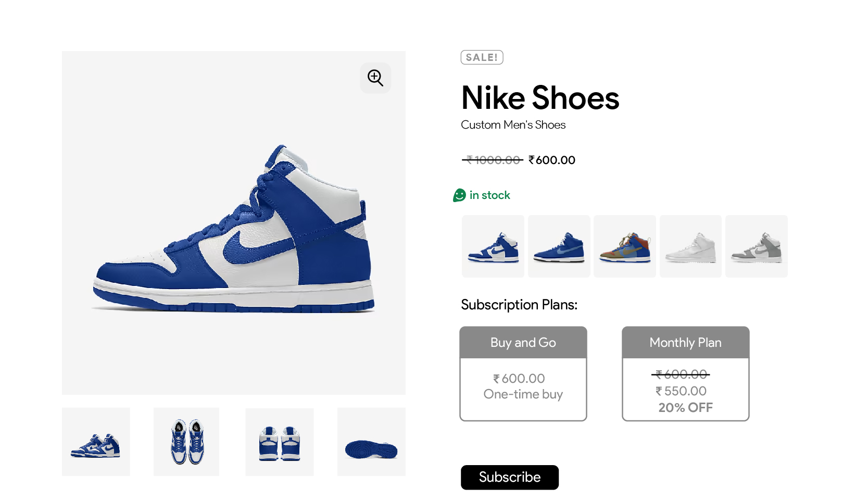Click the magnifier zoom icon on image
The image size is (868, 500).
(375, 78)
